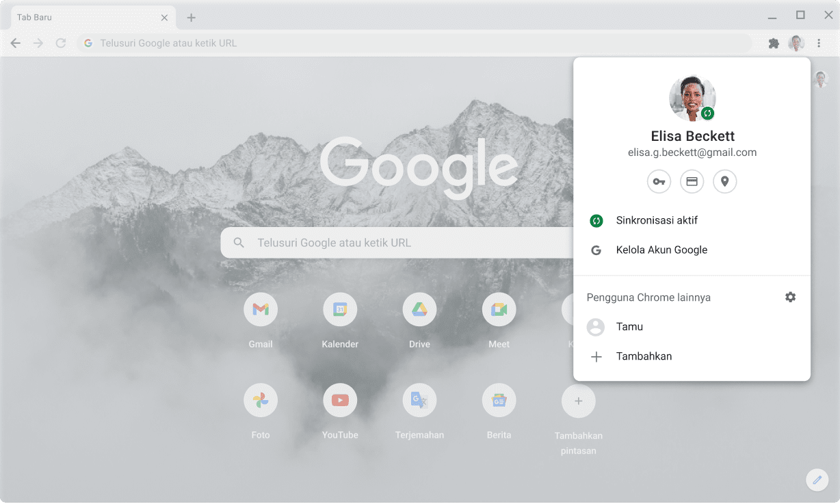
Task: Open the passwords key icon
Action: (659, 182)
